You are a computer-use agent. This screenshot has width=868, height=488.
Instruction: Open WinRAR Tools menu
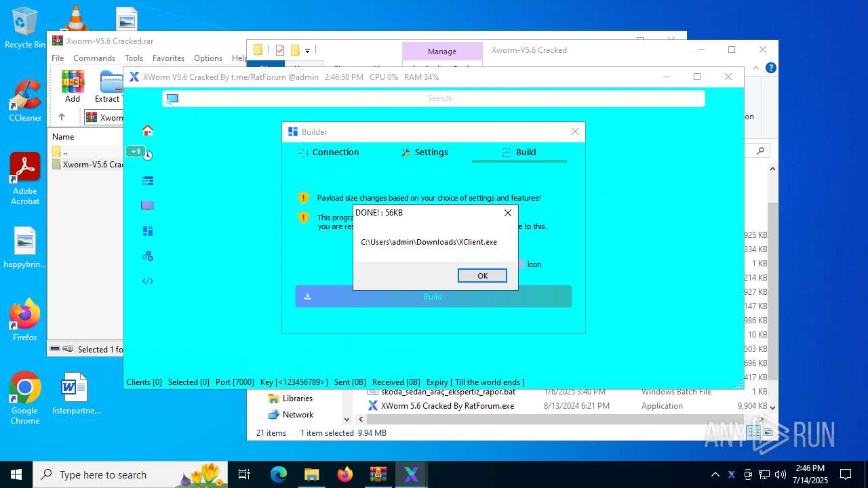(x=134, y=58)
